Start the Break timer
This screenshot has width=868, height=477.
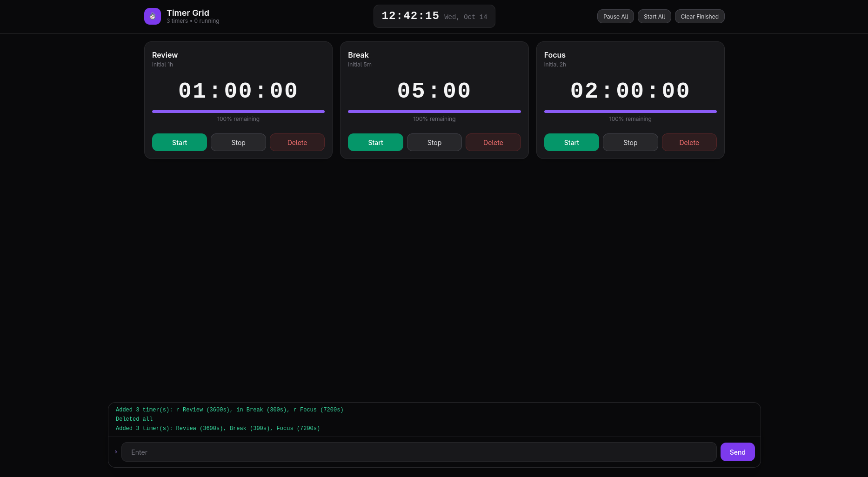(375, 142)
